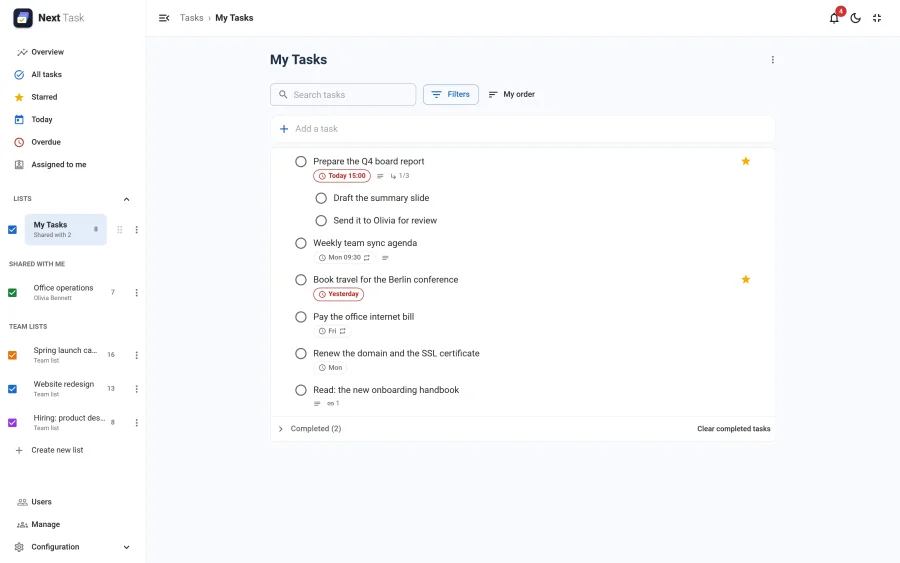
Task: Click the Yesterday overdue date chip
Action: pos(339,294)
